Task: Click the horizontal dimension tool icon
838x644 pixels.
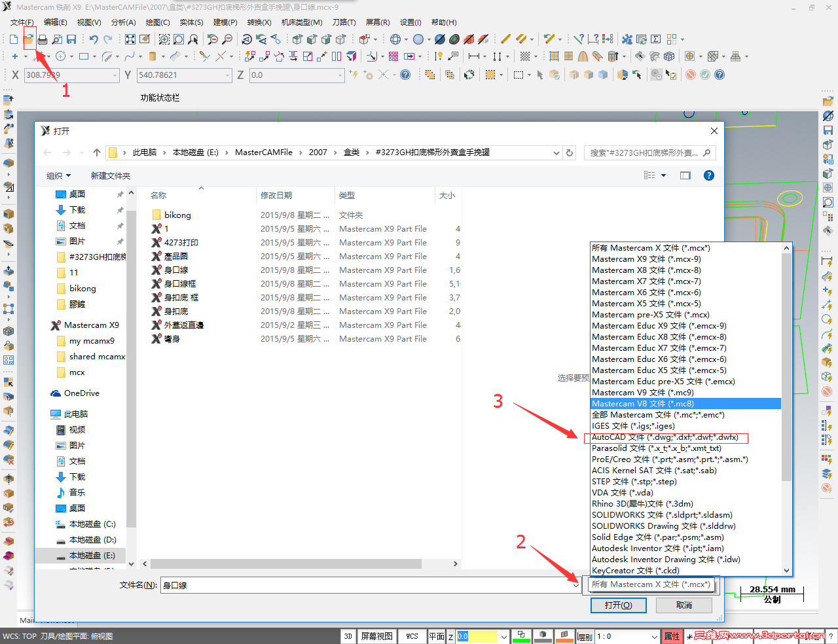Action: (474, 56)
